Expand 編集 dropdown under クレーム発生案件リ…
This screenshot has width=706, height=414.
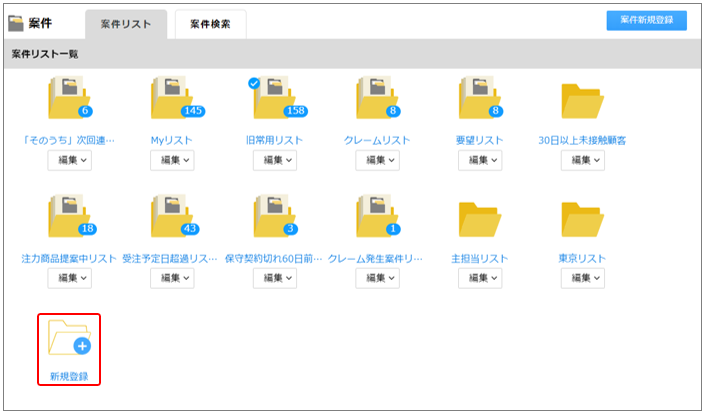(x=378, y=278)
